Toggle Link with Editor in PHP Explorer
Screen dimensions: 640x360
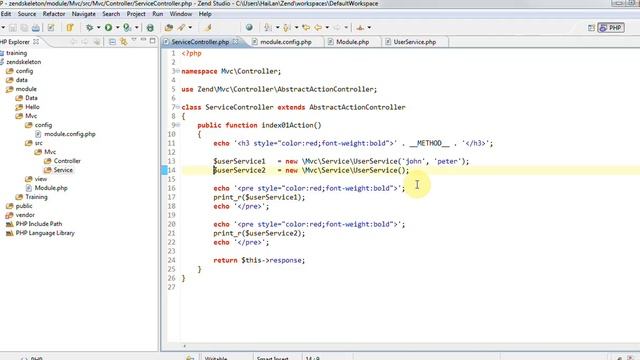[123, 42]
